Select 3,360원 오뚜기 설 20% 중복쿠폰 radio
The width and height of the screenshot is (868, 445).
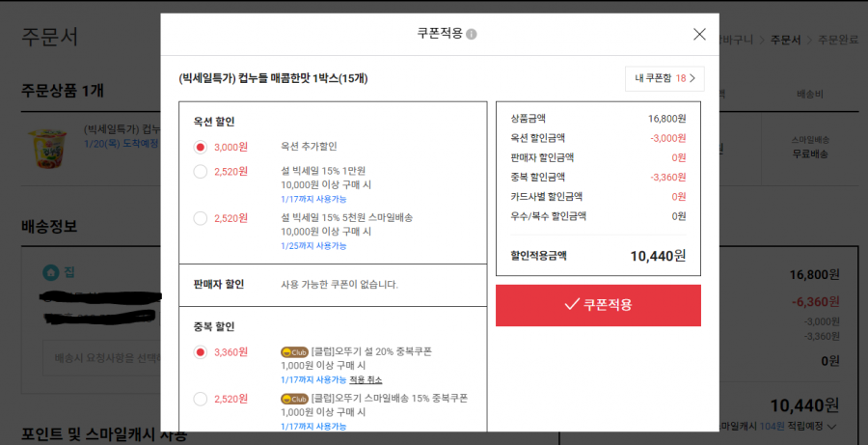201,352
